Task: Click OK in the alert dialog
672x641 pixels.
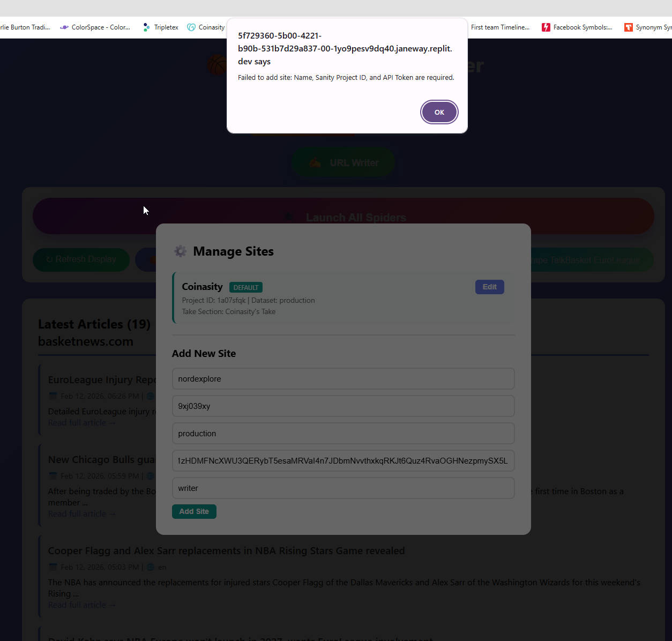Action: pyautogui.click(x=439, y=112)
